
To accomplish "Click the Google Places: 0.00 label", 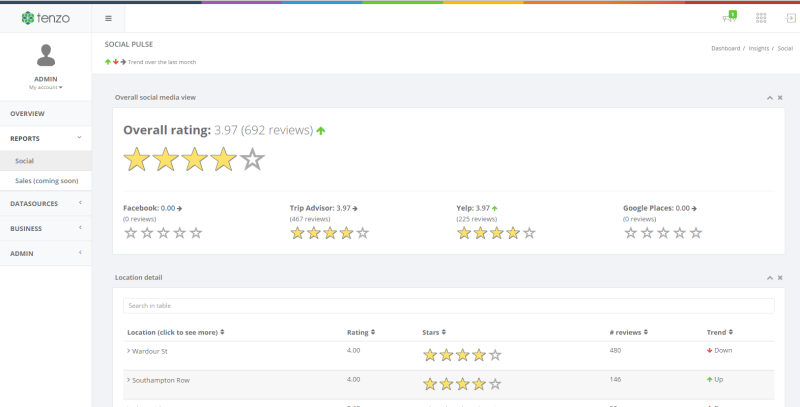I will (x=656, y=209).
